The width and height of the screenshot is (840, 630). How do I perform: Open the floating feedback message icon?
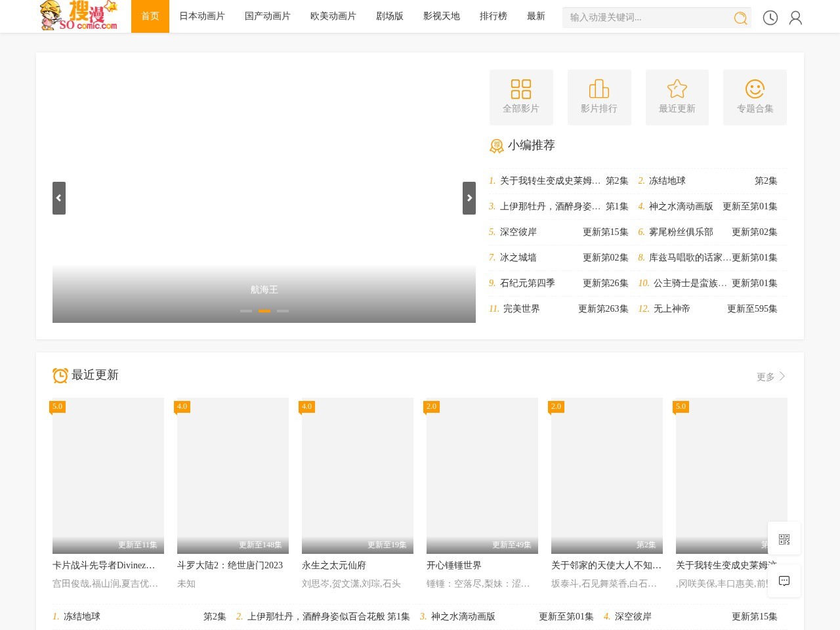coord(784,581)
